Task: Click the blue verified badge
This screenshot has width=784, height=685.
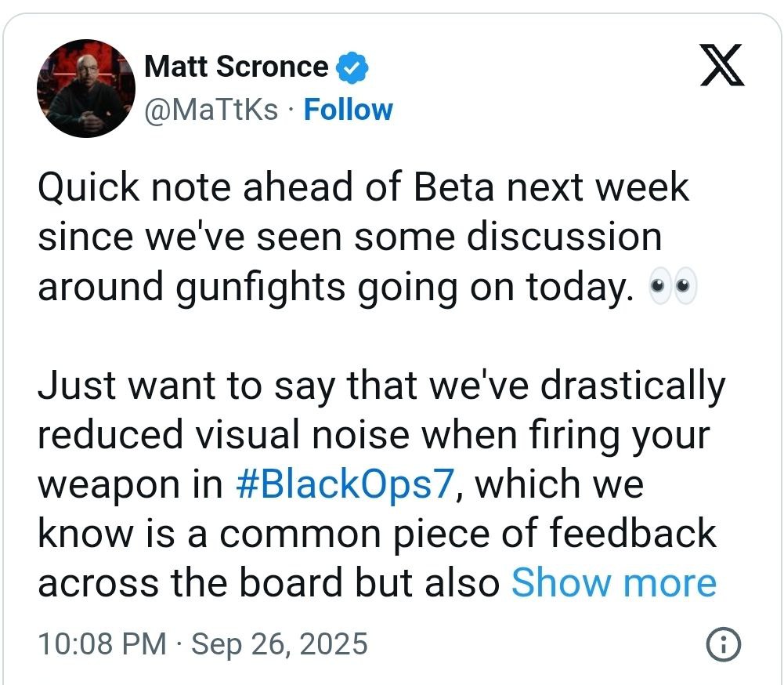Action: coord(352,68)
